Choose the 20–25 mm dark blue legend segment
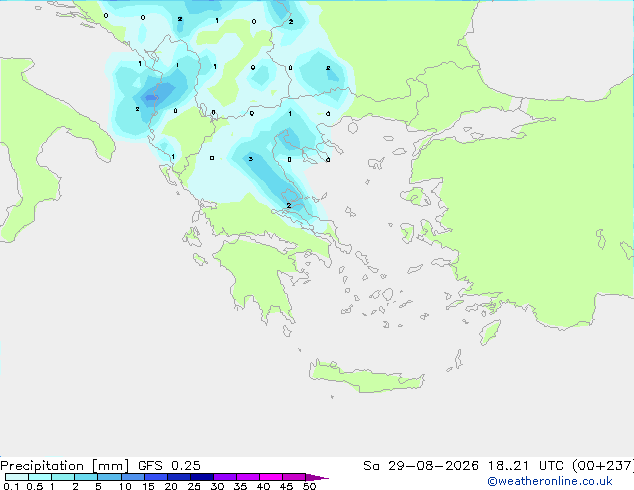 click(x=179, y=477)
